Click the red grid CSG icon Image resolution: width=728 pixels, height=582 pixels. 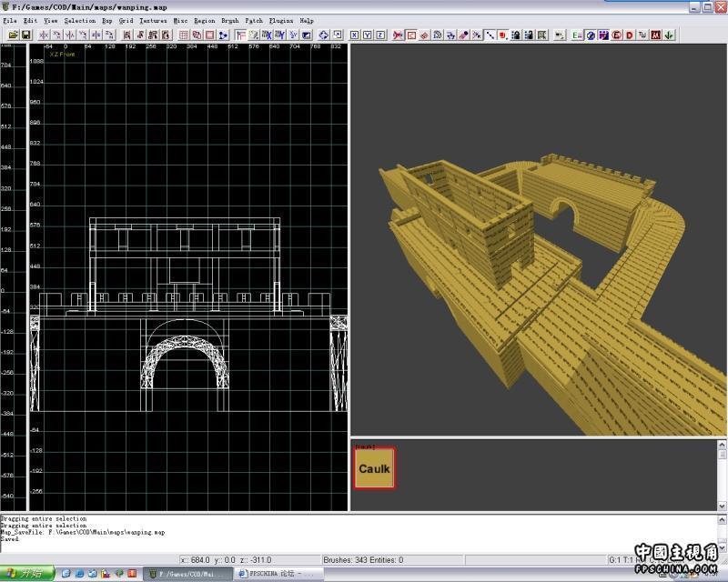184,35
